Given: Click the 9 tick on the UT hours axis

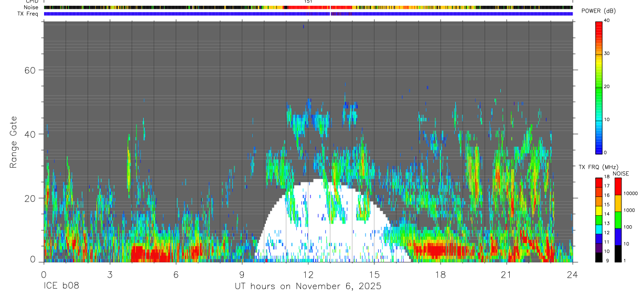Looking at the screenshot, I should coord(242,274).
